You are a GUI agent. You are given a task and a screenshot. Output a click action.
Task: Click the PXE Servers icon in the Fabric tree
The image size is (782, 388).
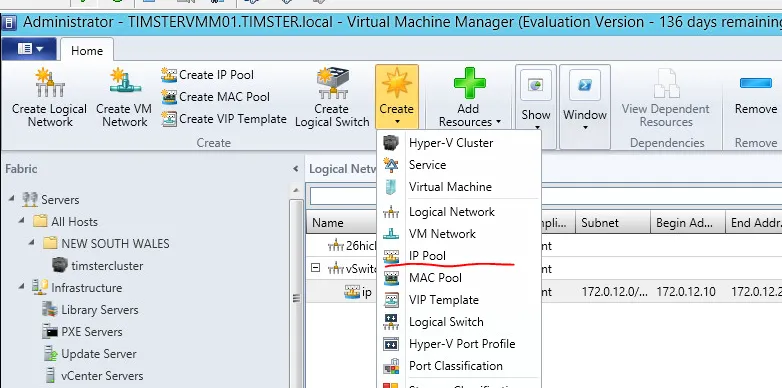tap(50, 332)
